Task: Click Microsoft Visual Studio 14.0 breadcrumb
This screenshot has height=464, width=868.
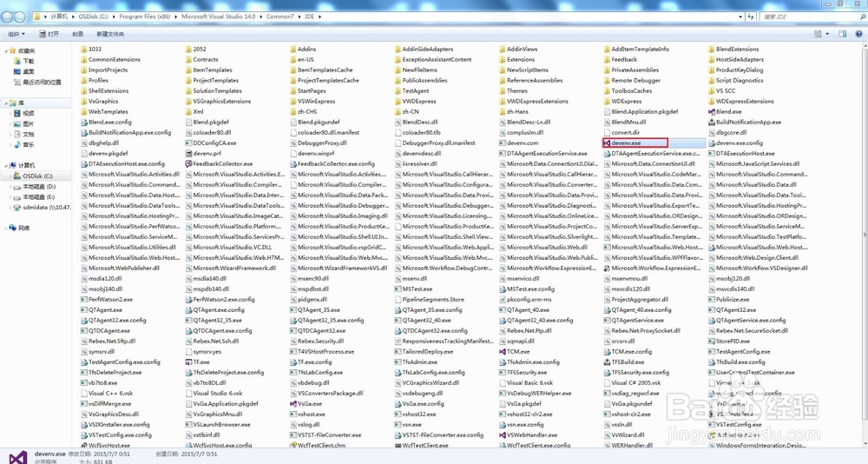Action: point(219,17)
